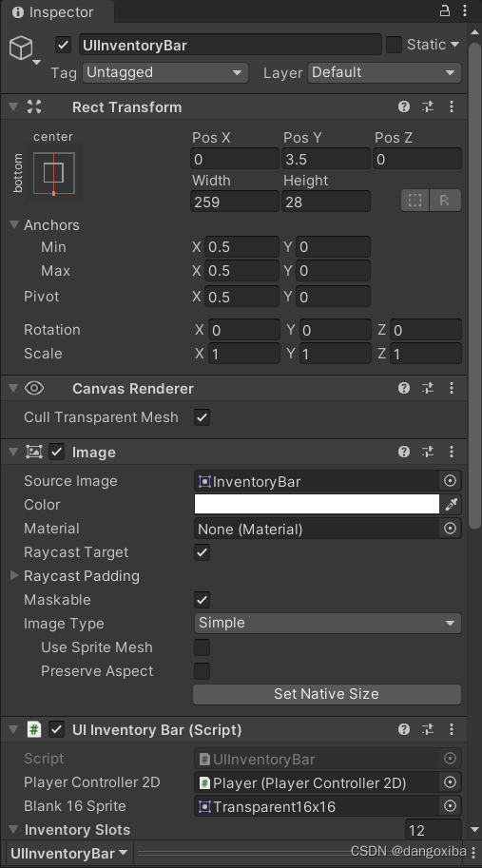Toggle UIInventoryBar active checkbox
This screenshot has width=482, height=868.
coord(63,45)
